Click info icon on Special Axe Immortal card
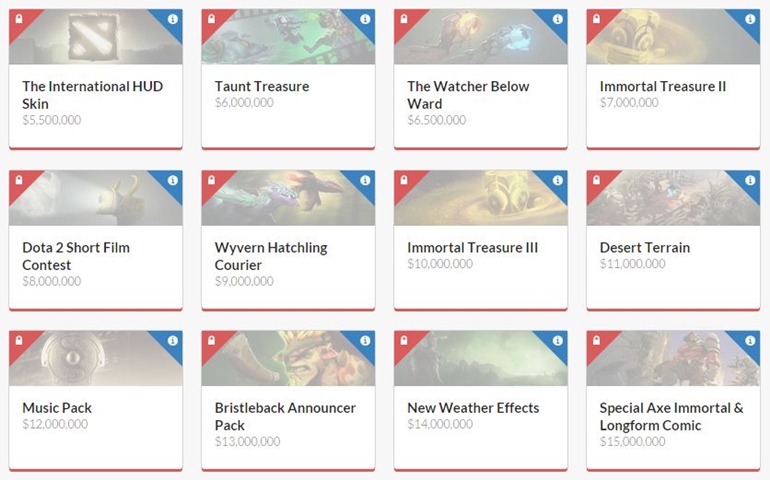Image resolution: width=770 pixels, height=480 pixels. tap(750, 340)
